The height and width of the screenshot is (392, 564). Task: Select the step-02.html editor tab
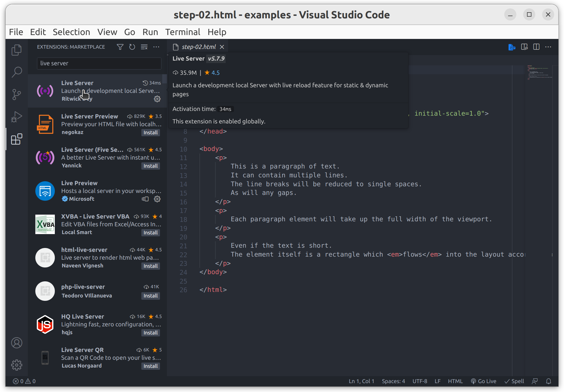(x=198, y=47)
